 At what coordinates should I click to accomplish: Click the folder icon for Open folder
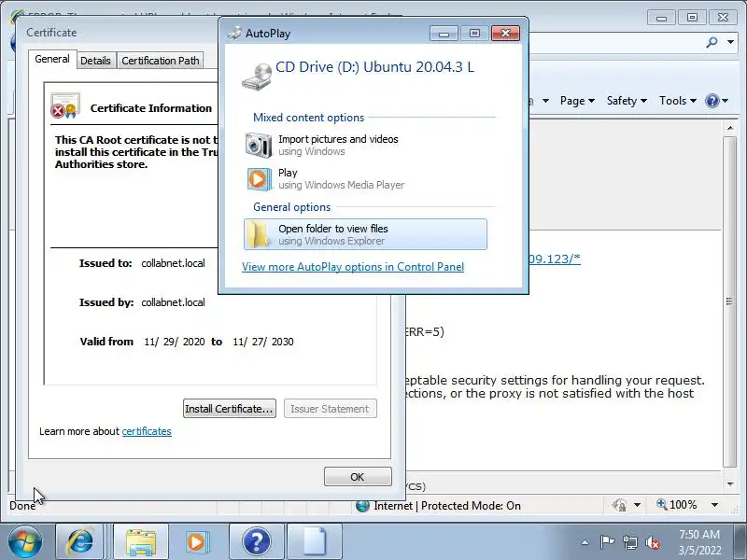coord(259,234)
